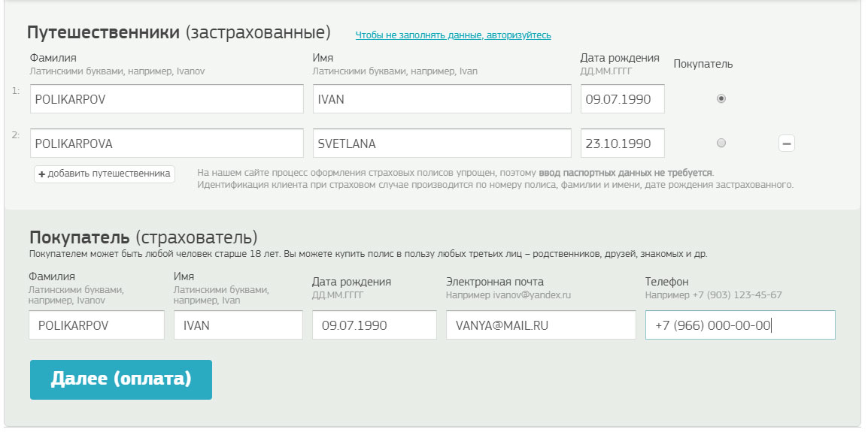Open the authorization link (авторизуйтесь)

(x=453, y=35)
